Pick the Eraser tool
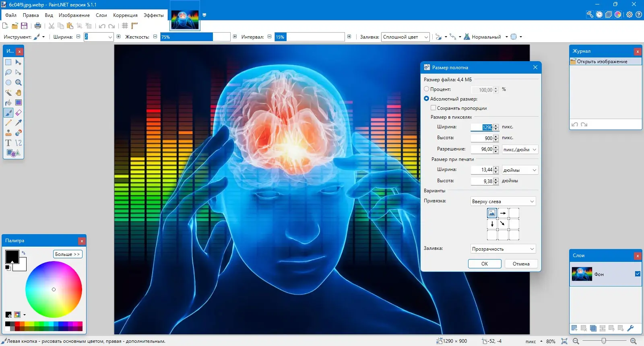Screen dimensions: 644x346 [18, 113]
